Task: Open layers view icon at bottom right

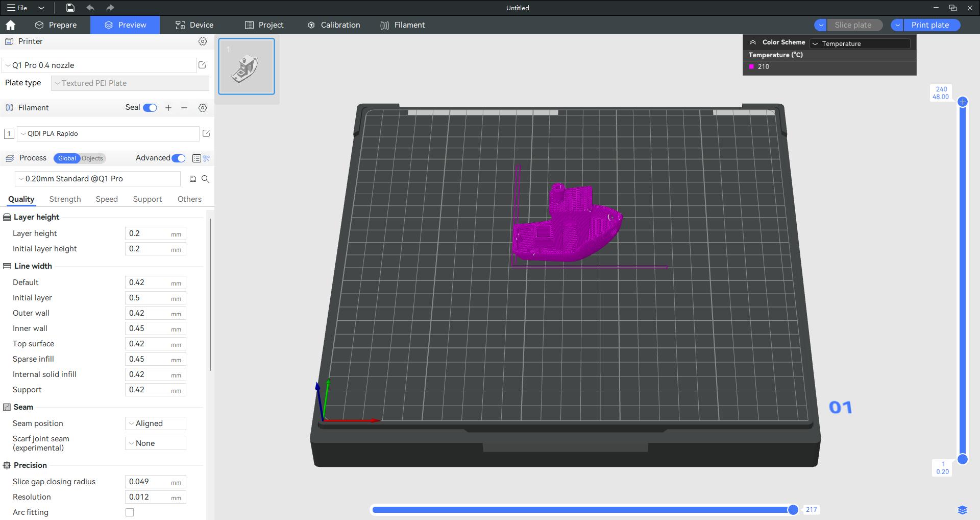Action: [x=962, y=510]
